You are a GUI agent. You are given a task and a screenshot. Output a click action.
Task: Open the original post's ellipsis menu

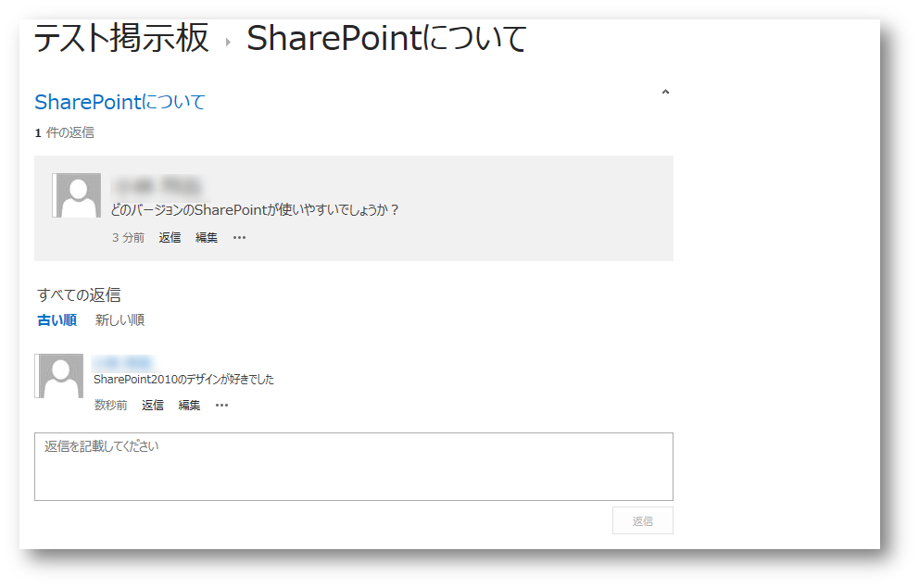pyautogui.click(x=239, y=238)
